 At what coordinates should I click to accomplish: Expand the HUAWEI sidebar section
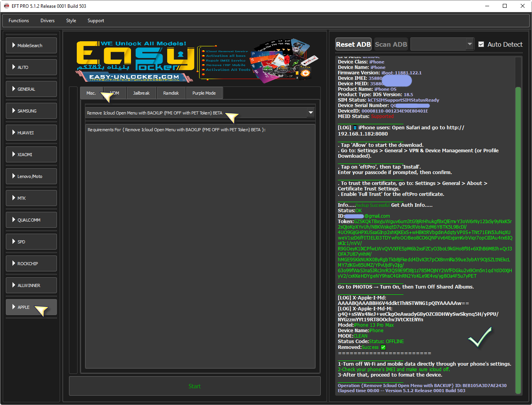tap(32, 133)
